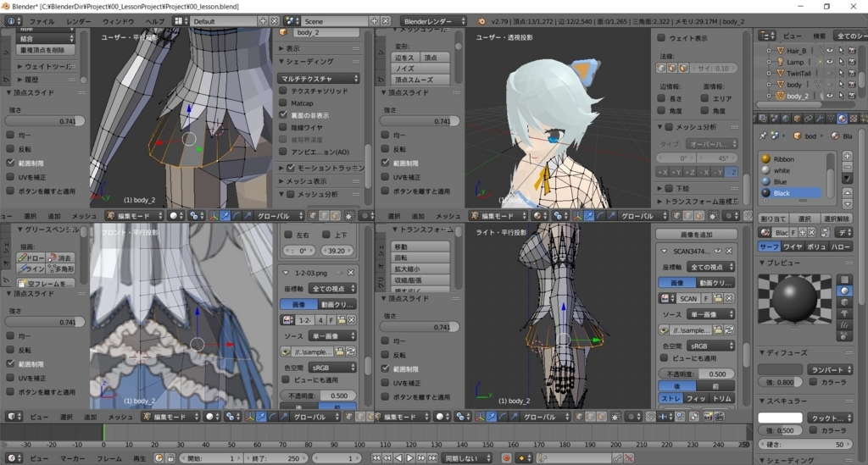Set timeline 終了 end frame field
Image resolution: width=868 pixels, height=465 pixels.
coord(277,458)
